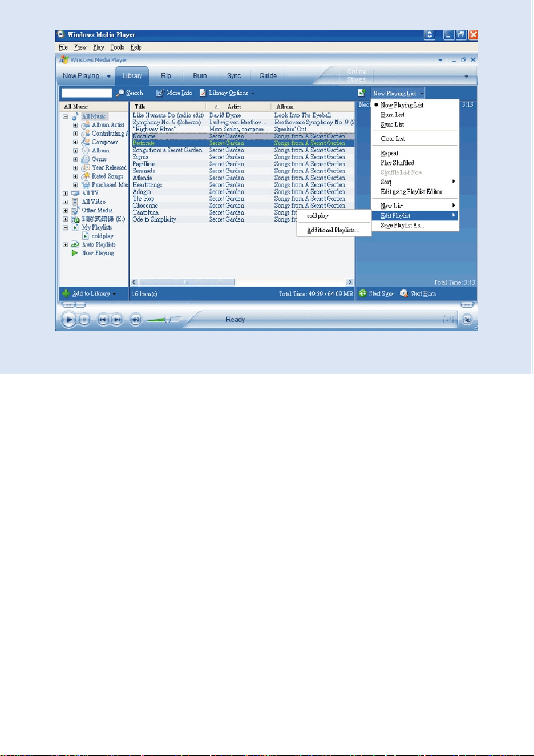The height and width of the screenshot is (756, 534).
Task: Click the horizontal scrollbar right arrow
Action: click(x=350, y=282)
